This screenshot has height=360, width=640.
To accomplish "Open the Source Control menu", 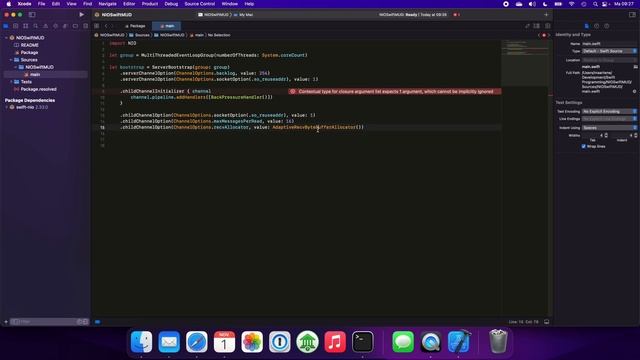I will point(199,4).
